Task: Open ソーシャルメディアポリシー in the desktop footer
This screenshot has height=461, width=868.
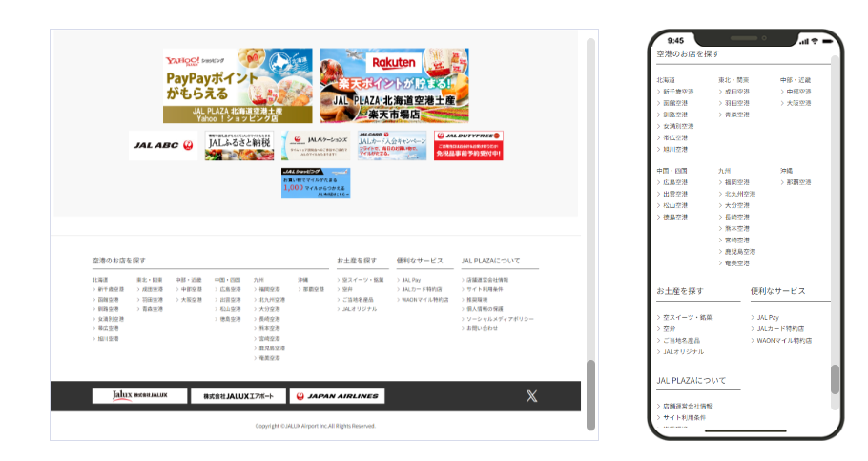Action: [x=500, y=319]
